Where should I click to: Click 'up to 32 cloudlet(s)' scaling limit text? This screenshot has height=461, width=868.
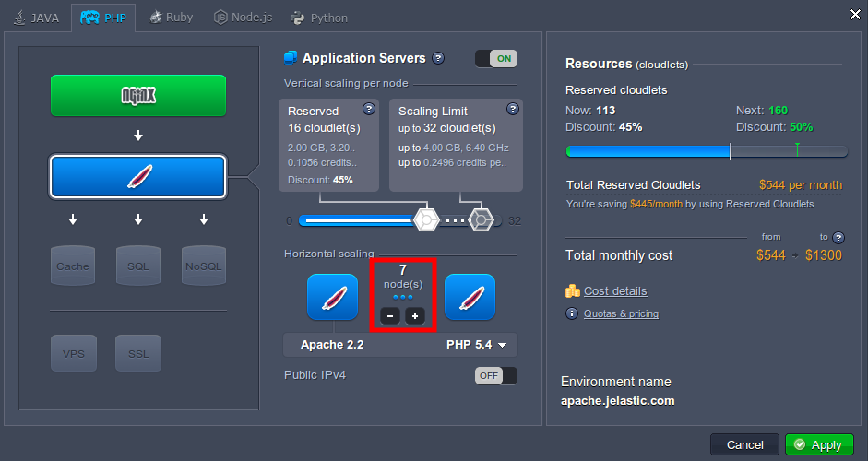tap(446, 128)
